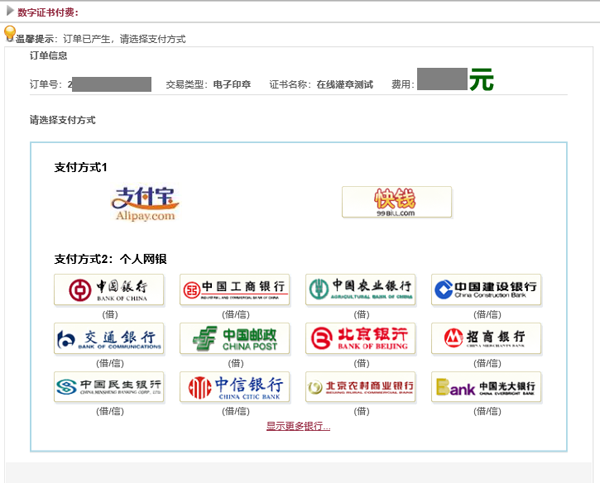Pick China CITIC Bank (中信银行)
Viewport: 600px width, 483px height.
click(235, 387)
